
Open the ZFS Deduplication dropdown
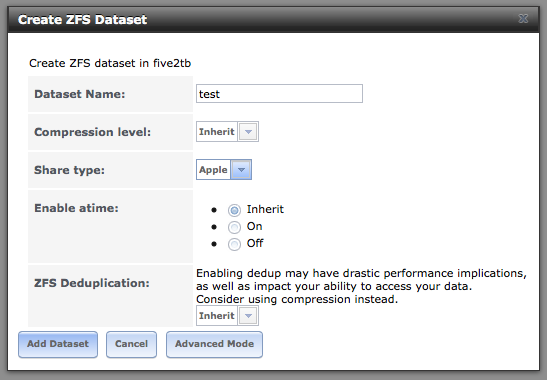[x=248, y=315]
